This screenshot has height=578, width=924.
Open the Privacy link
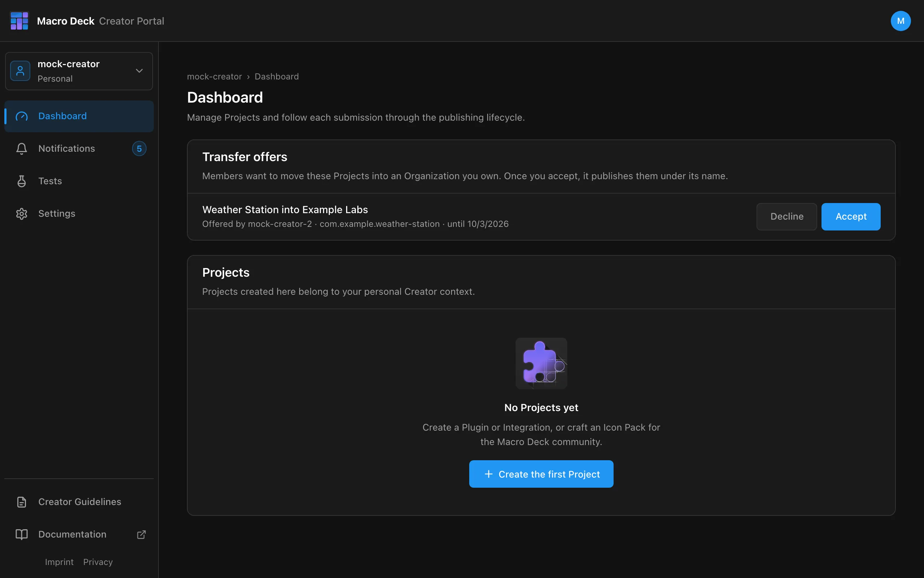coord(98,562)
